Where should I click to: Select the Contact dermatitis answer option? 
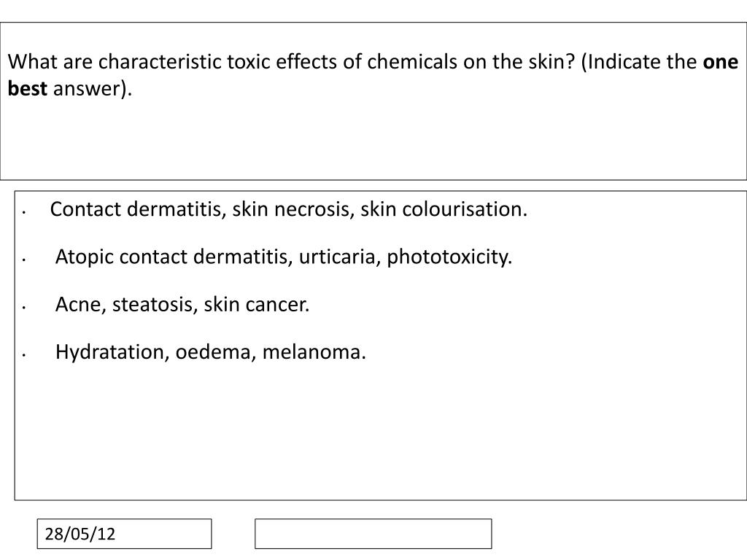click(289, 209)
